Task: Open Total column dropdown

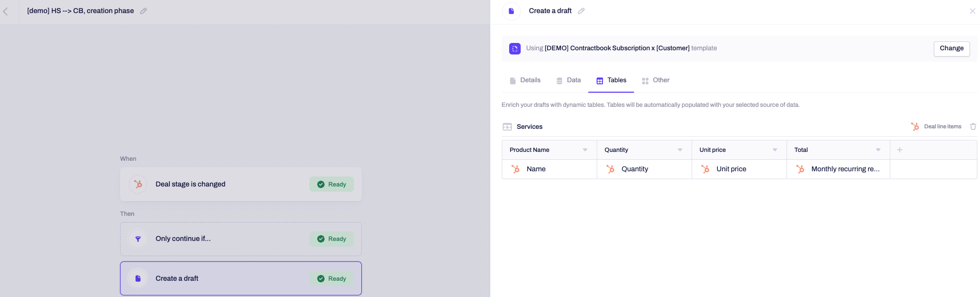Action: 878,150
